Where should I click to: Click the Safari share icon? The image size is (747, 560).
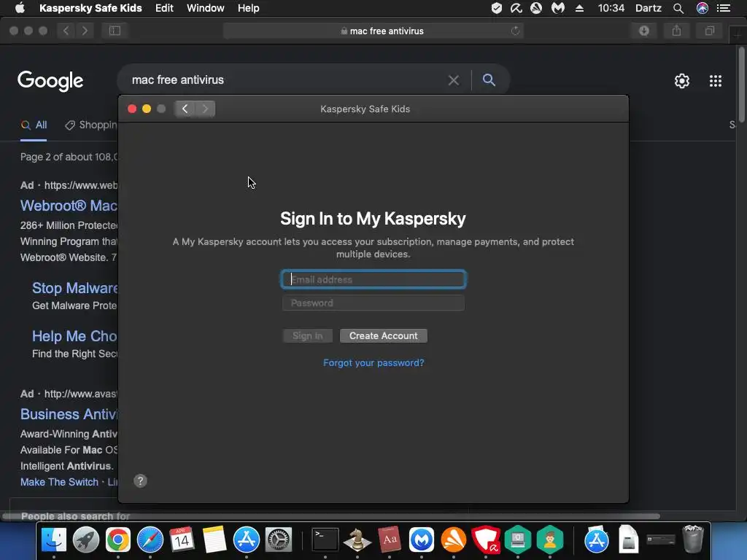676,31
